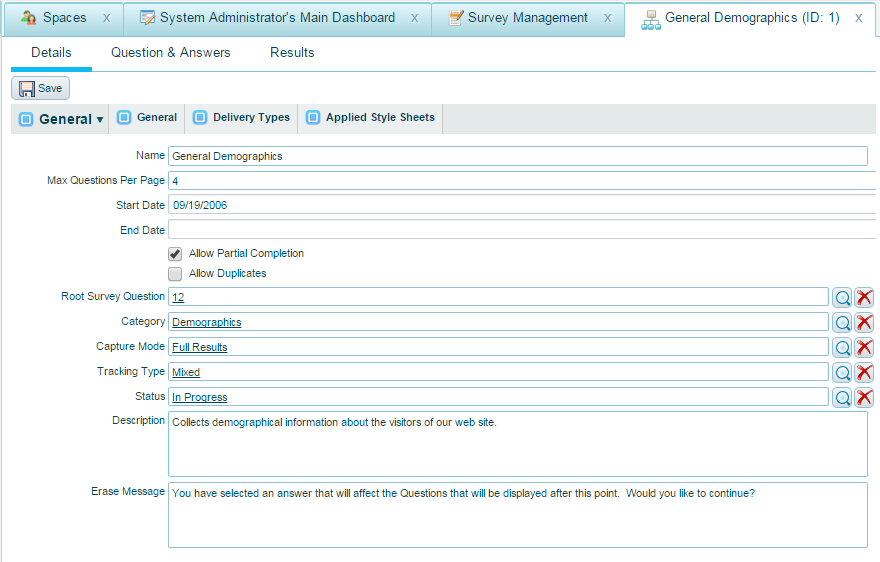Viewport: 880px width, 562px height.
Task: Close the Spaces tab
Action: (107, 19)
